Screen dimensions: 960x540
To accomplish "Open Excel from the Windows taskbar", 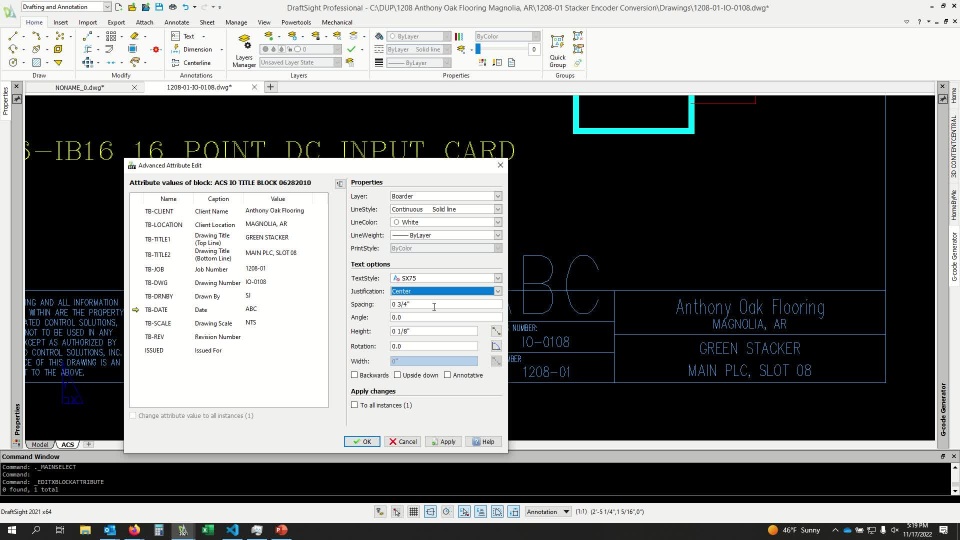I will click(207, 530).
